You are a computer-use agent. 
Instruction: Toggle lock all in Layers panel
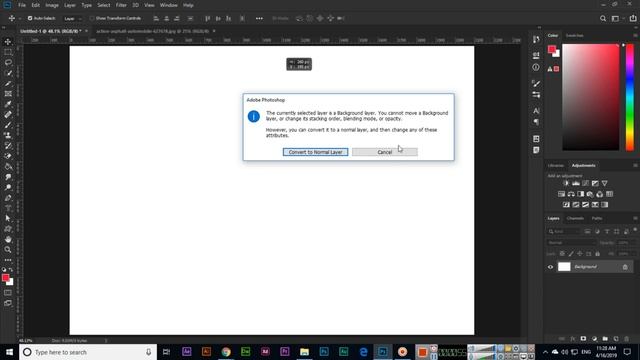tap(598, 253)
